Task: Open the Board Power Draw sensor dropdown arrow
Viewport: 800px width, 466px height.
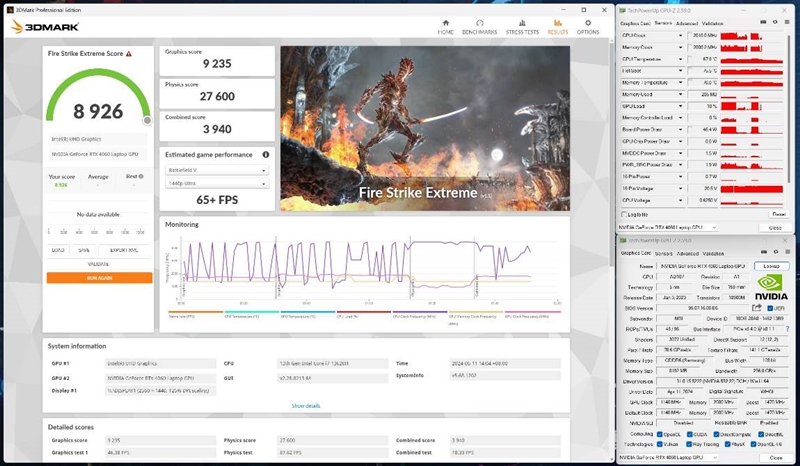Action: 680,130
